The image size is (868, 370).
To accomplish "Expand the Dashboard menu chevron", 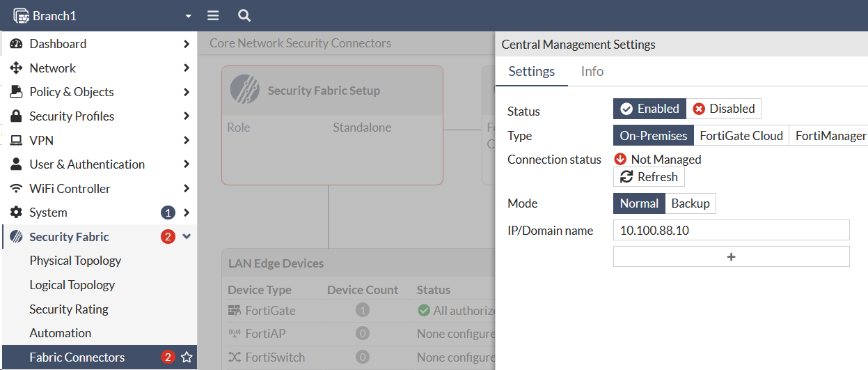I will click(186, 44).
